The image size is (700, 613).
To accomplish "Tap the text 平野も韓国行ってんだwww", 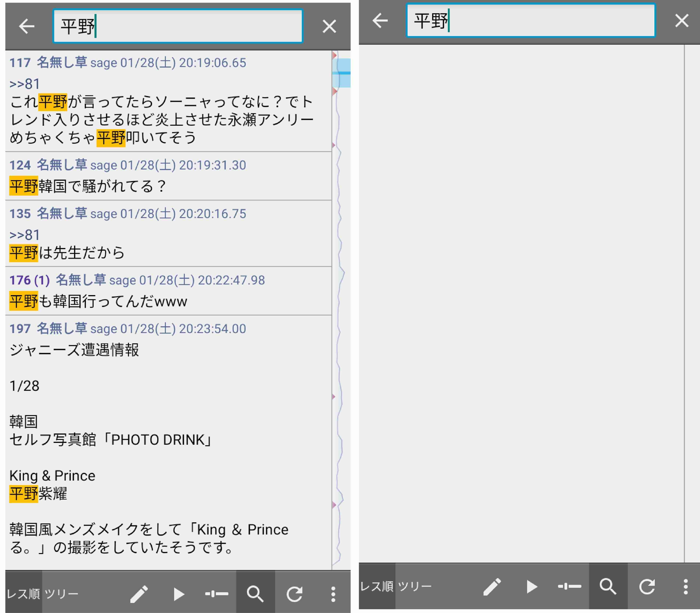I will 98,301.
